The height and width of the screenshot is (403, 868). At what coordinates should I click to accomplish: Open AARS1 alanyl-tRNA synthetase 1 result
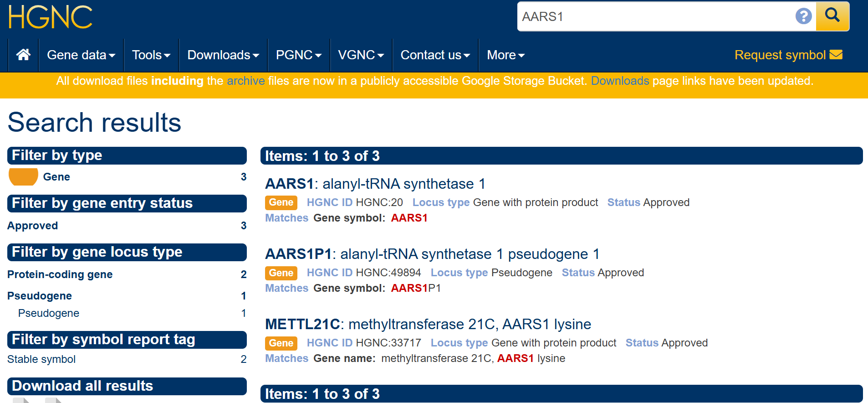375,184
